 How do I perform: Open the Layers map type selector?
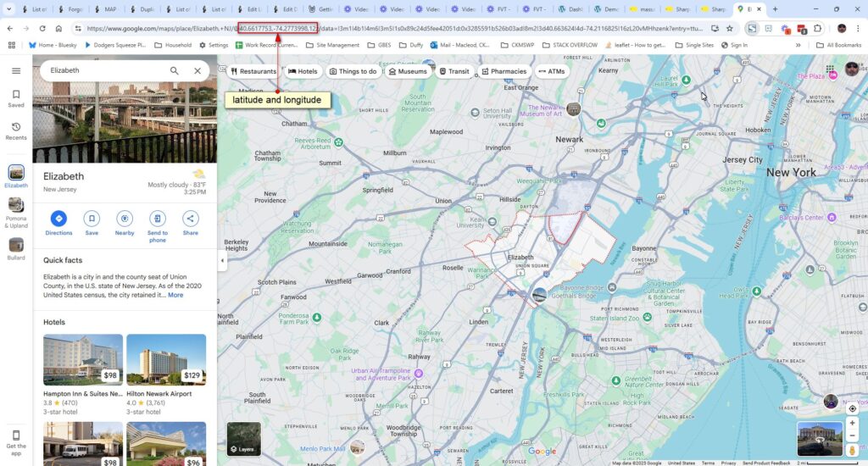(x=243, y=439)
